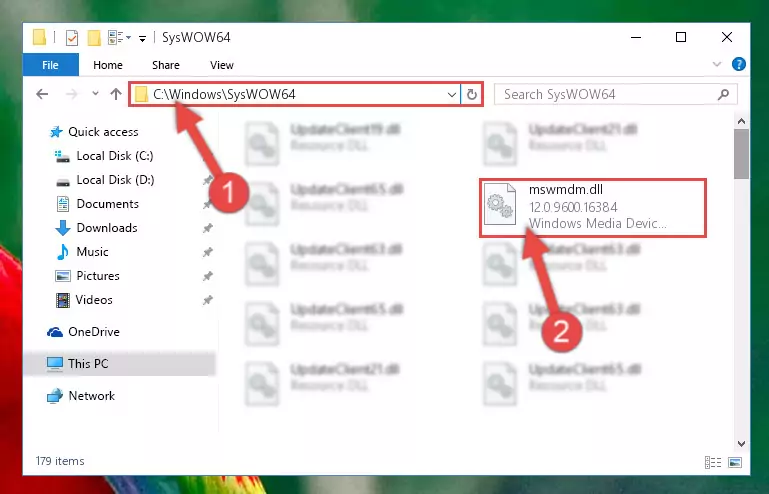Open the recent locations dropdown
769x494 pixels.
[x=95, y=93]
